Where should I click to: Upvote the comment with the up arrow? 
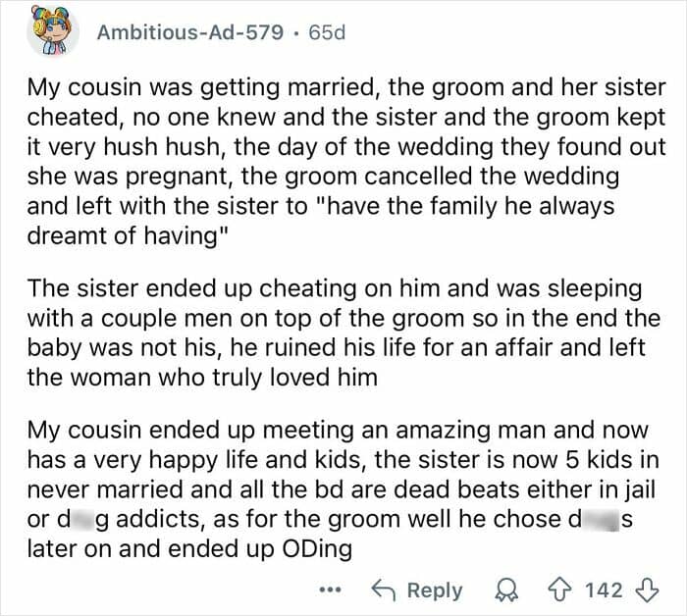pyautogui.click(x=559, y=590)
